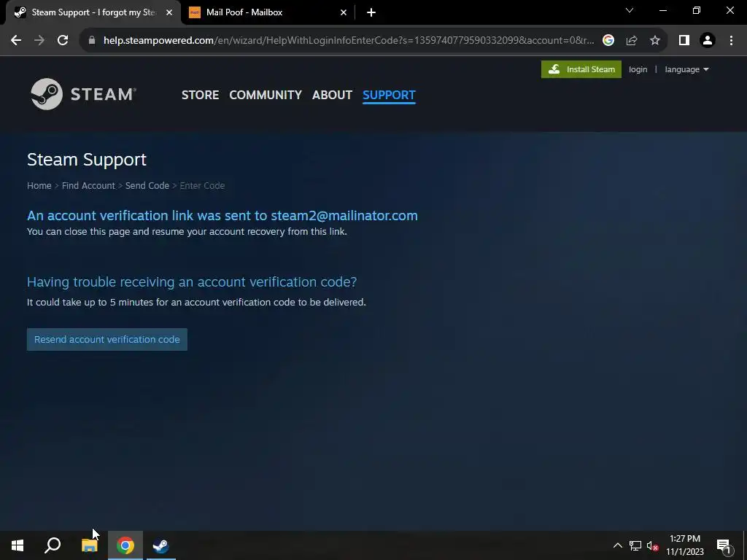The width and height of the screenshot is (747, 560).
Task: Open taskbar clock and date
Action: (685, 545)
